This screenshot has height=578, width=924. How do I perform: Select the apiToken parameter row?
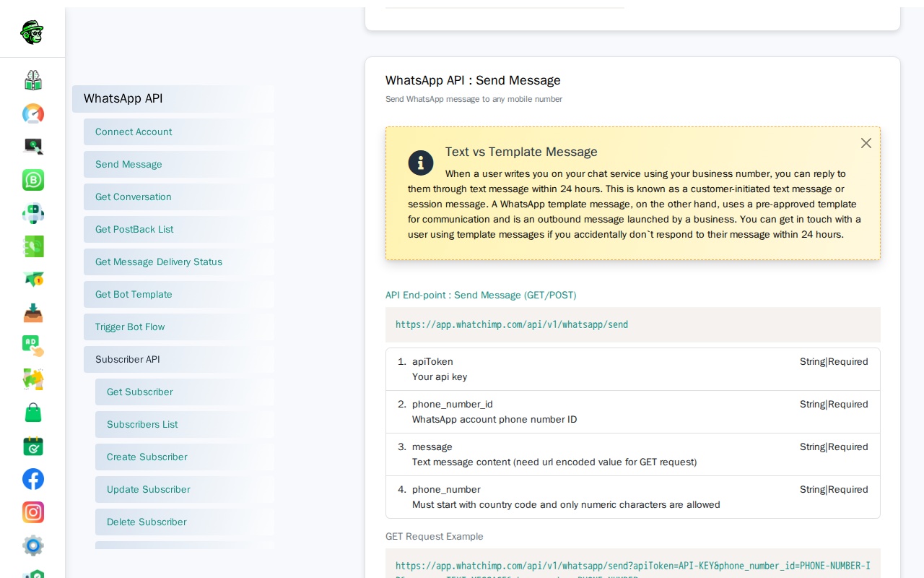(633, 369)
